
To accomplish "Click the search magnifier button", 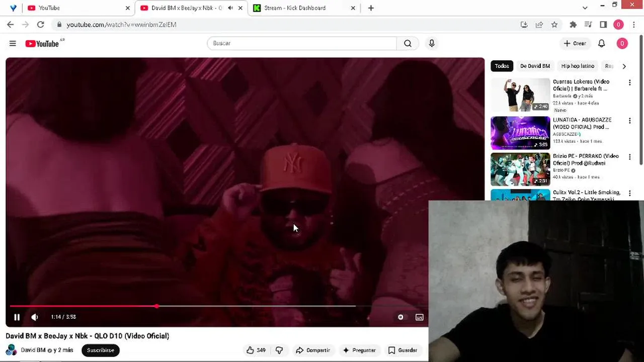I will click(408, 43).
